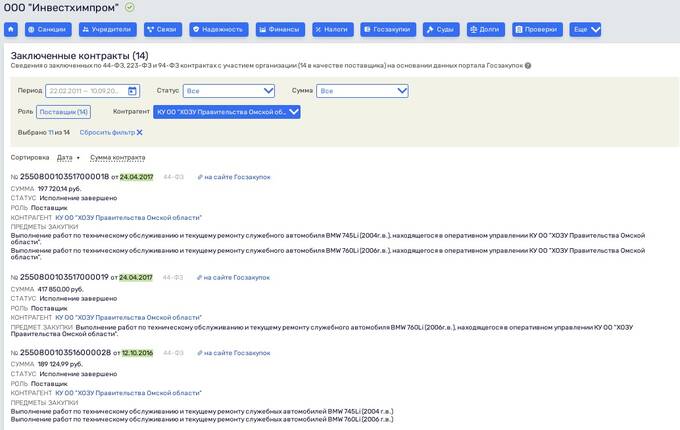Expand the Статус dropdown
Screen dimensions: 680x430
(x=228, y=91)
